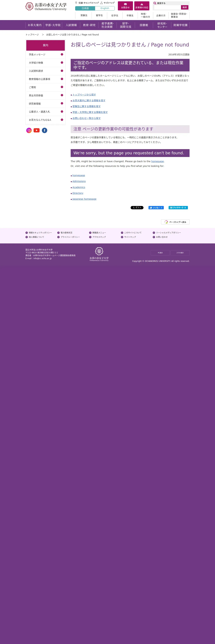
Task: Open 図書館 main menu
Action: click(x=144, y=25)
